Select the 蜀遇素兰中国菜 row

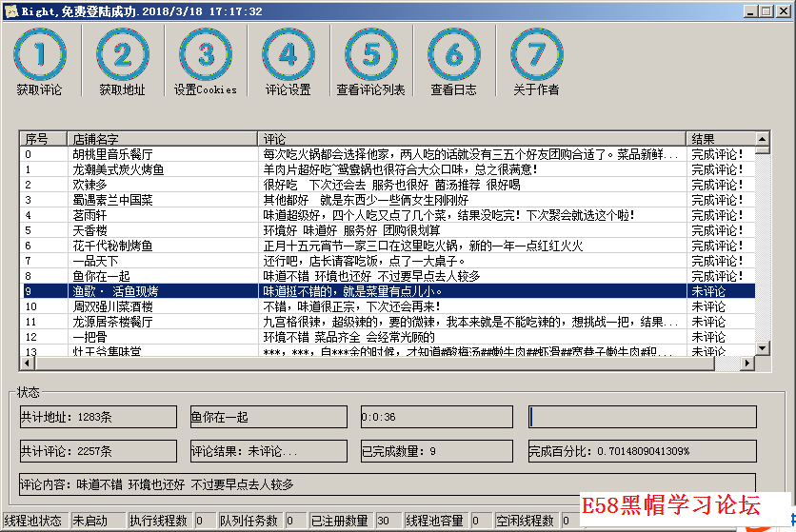pos(388,200)
